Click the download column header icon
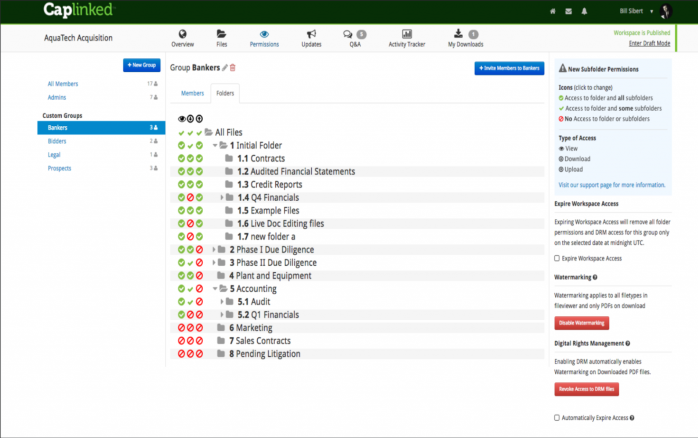The height and width of the screenshot is (438, 698). coord(191,119)
